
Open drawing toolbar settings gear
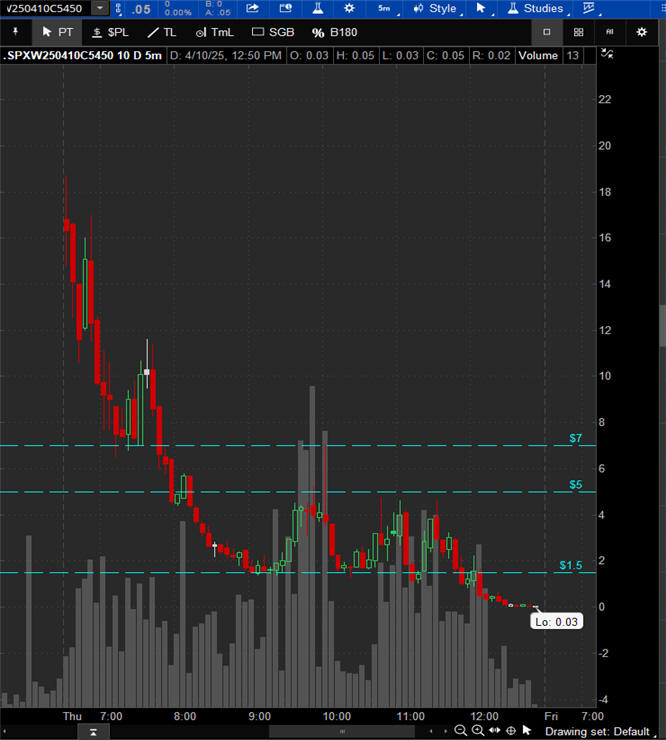[641, 32]
